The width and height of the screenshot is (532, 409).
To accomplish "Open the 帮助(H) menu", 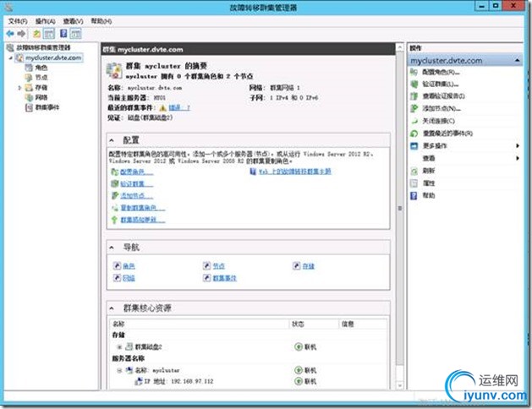I will [x=101, y=21].
